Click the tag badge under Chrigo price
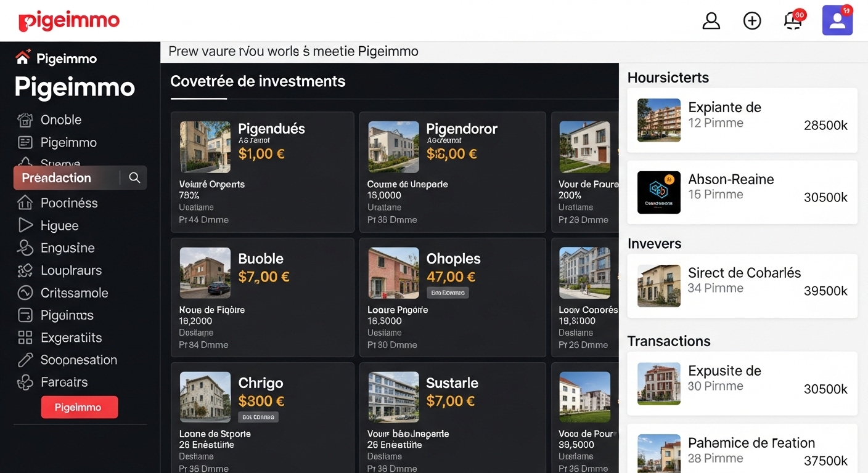Viewport: 868px width, 473px height. [x=258, y=417]
